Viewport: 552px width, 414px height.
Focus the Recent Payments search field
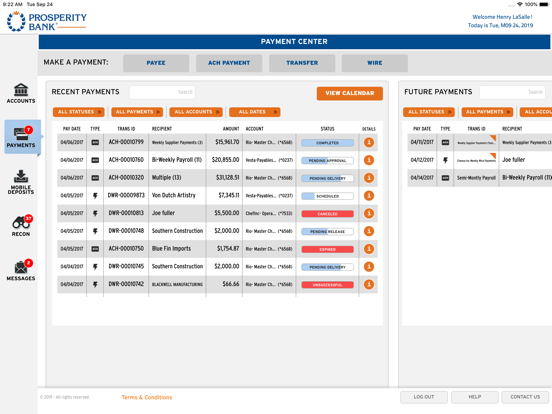162,92
